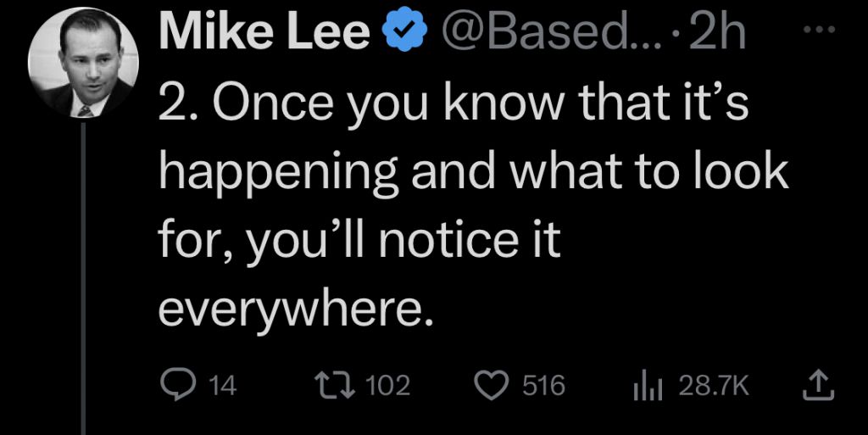The height and width of the screenshot is (435, 868).
Task: Click the word "everywhere." in the tweet
Action: pyautogui.click(x=294, y=313)
